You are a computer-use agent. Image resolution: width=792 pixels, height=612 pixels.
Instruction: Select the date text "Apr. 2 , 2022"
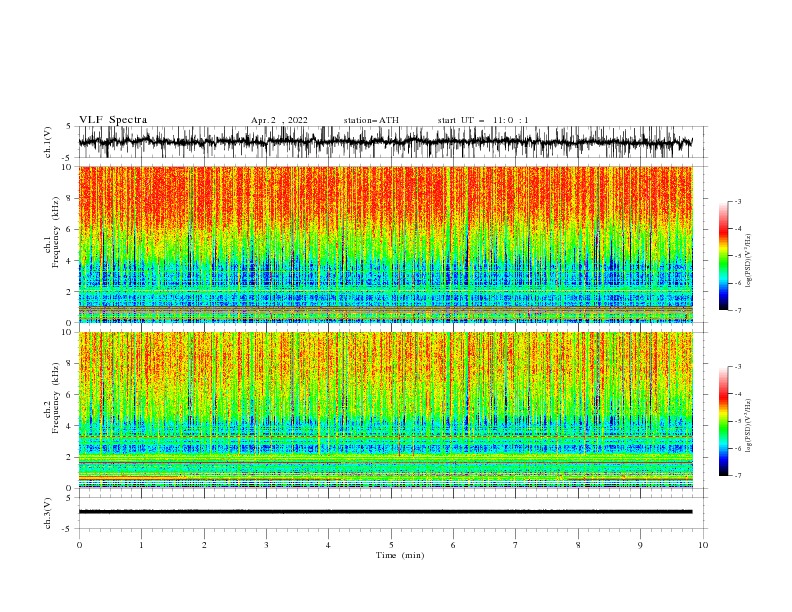click(x=279, y=120)
